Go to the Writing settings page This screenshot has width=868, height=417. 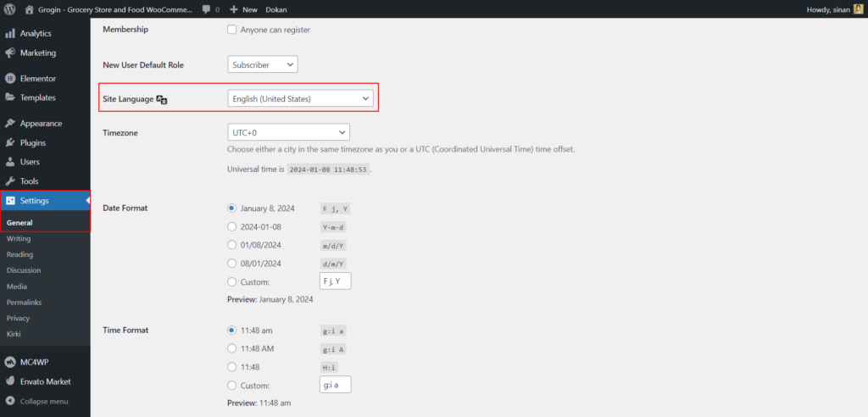[19, 239]
